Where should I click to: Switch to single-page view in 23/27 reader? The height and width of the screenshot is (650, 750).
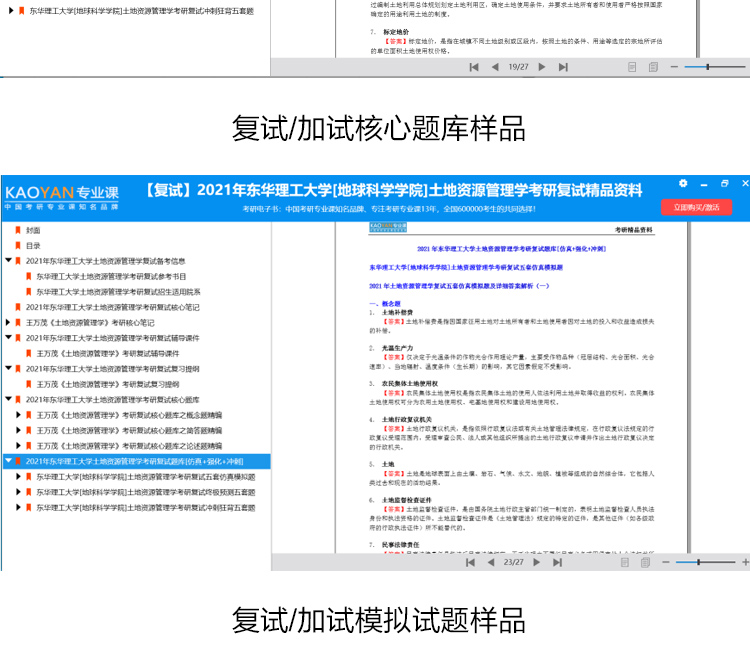click(x=625, y=562)
